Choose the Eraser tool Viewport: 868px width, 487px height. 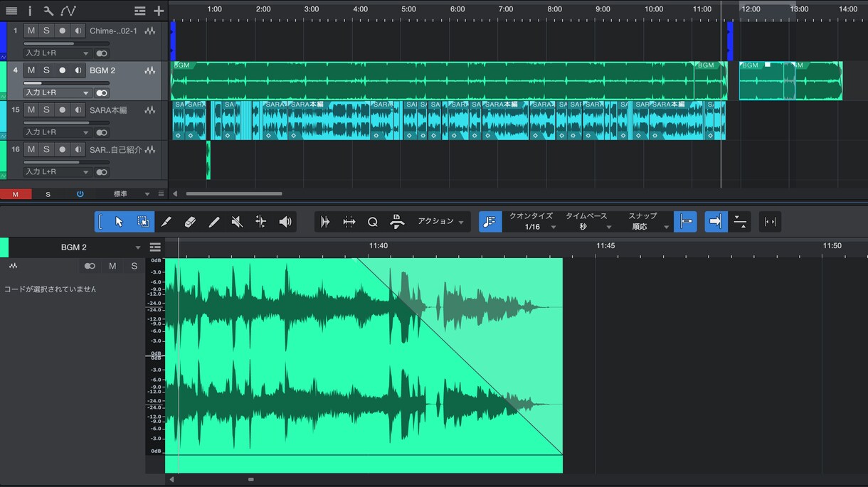click(190, 222)
